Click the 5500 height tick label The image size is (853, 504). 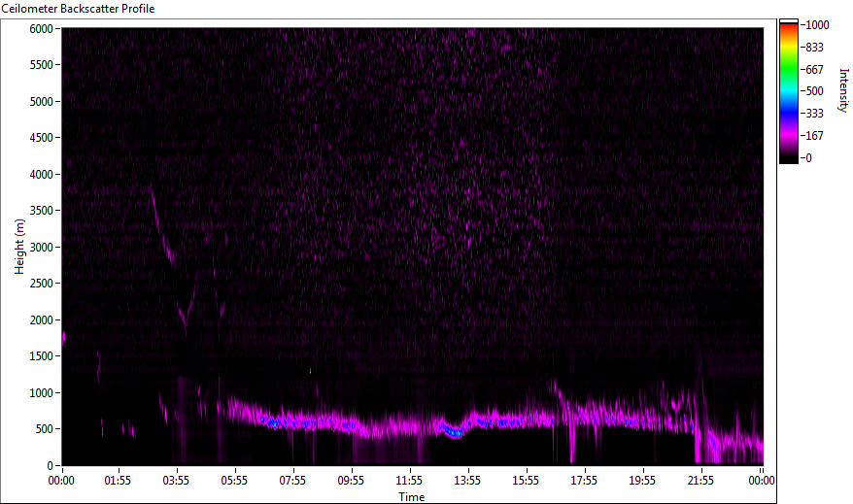42,65
